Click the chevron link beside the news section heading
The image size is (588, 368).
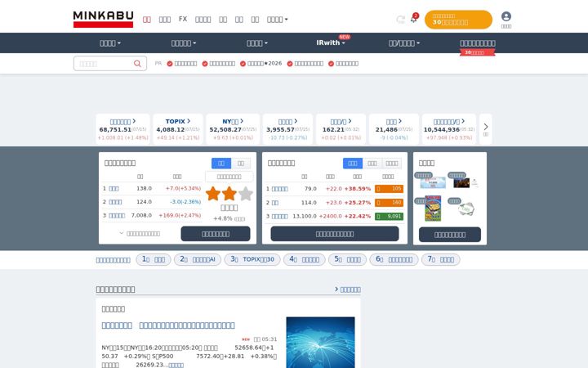coord(348,289)
